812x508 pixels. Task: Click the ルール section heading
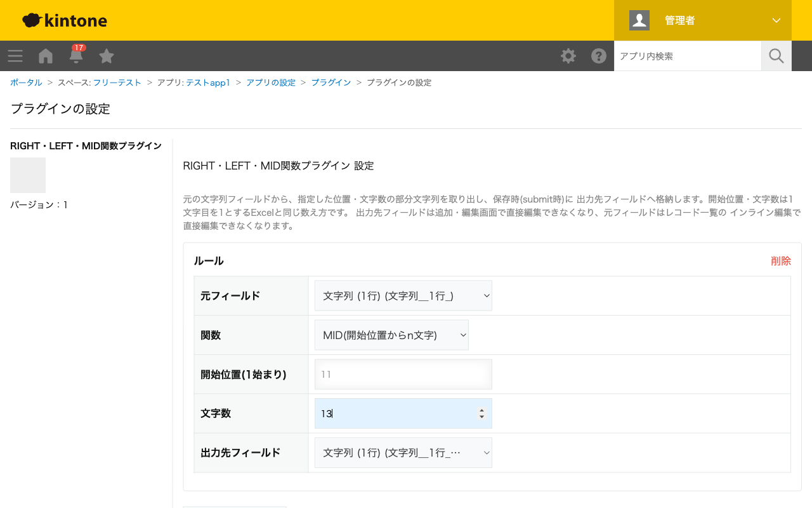tap(209, 261)
